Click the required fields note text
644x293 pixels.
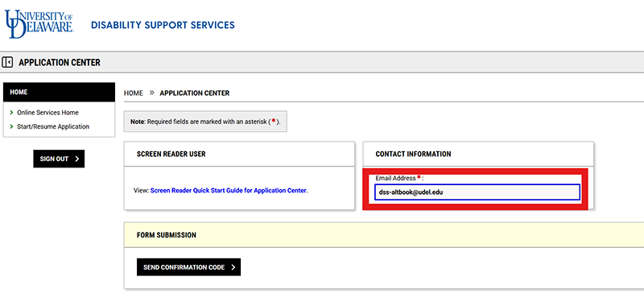point(205,122)
